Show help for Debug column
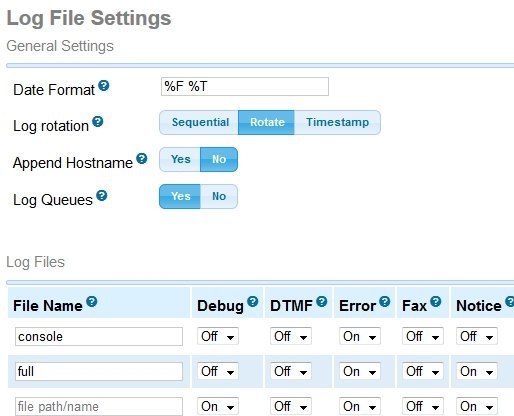 click(x=253, y=302)
